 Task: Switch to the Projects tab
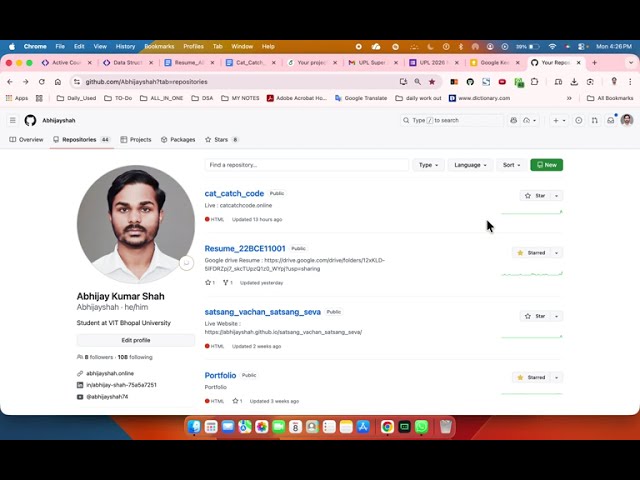click(136, 140)
